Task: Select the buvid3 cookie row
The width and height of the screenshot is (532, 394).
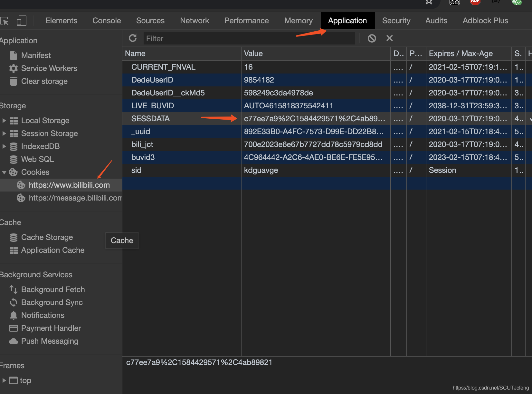Action: 327,157
